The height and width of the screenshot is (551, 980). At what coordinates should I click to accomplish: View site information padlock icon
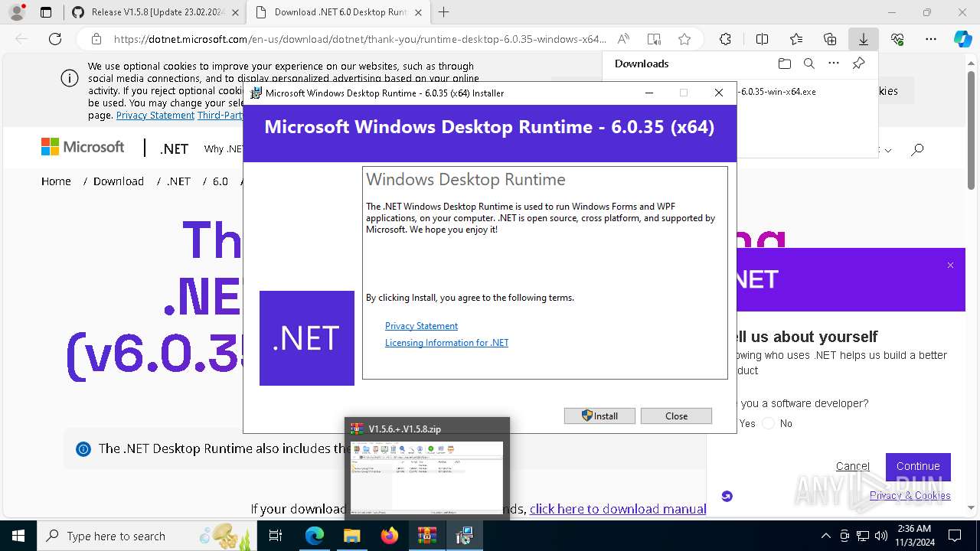click(x=96, y=39)
